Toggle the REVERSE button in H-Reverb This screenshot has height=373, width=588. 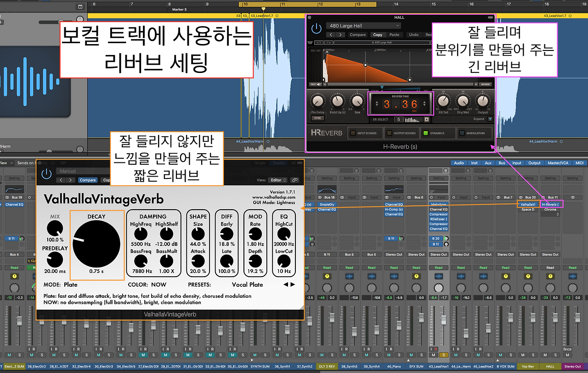click(x=485, y=84)
